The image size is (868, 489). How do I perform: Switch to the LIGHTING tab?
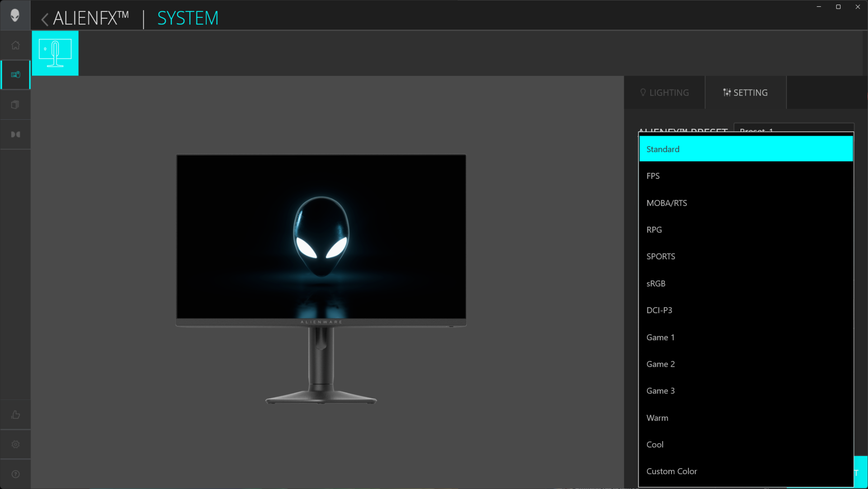(x=665, y=93)
